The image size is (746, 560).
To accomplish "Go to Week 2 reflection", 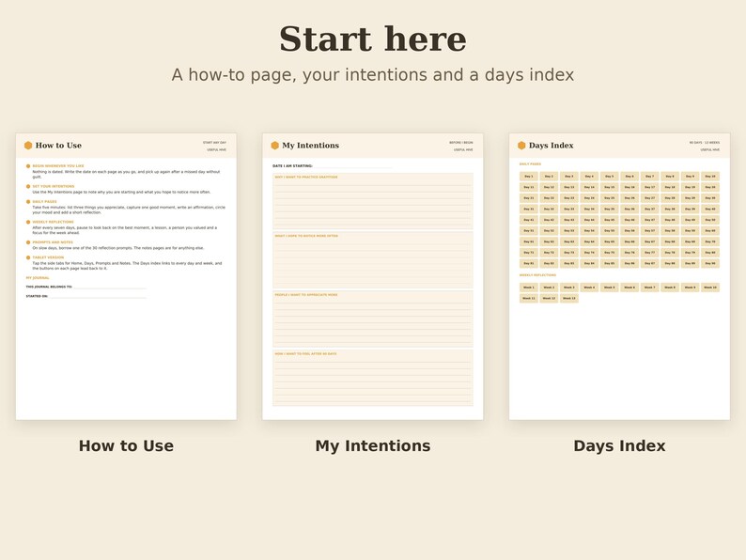I will (549, 288).
